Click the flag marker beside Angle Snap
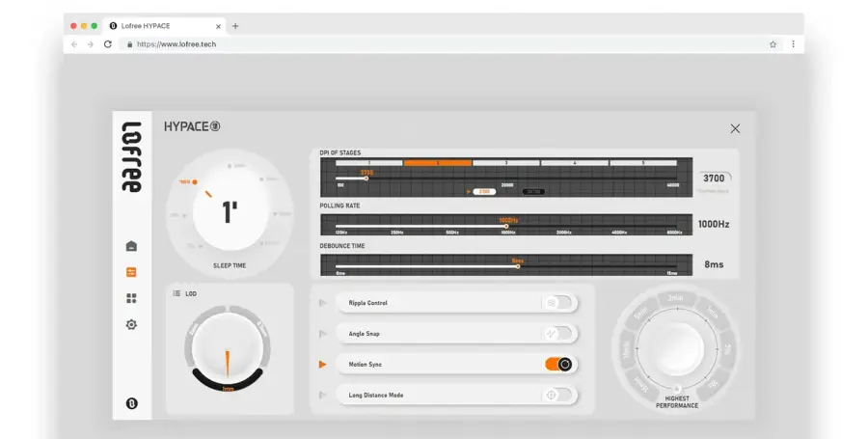Viewport: 868px width, 439px height. pos(323,333)
